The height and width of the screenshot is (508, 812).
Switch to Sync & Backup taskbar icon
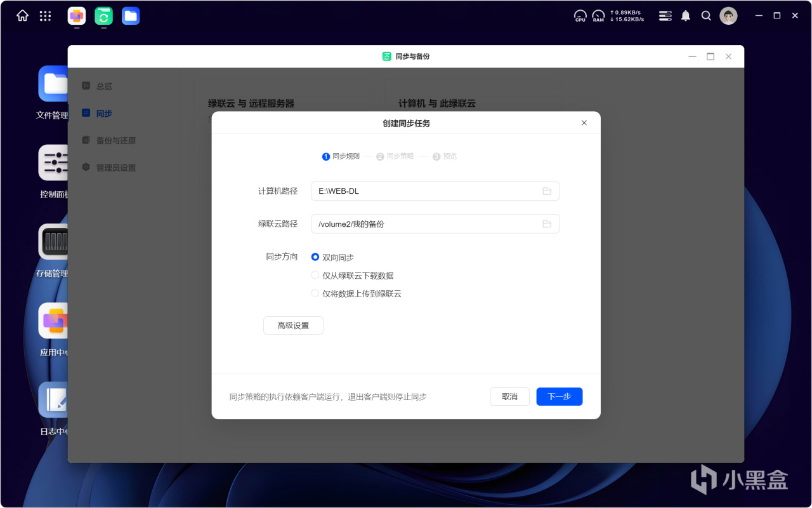[x=104, y=16]
